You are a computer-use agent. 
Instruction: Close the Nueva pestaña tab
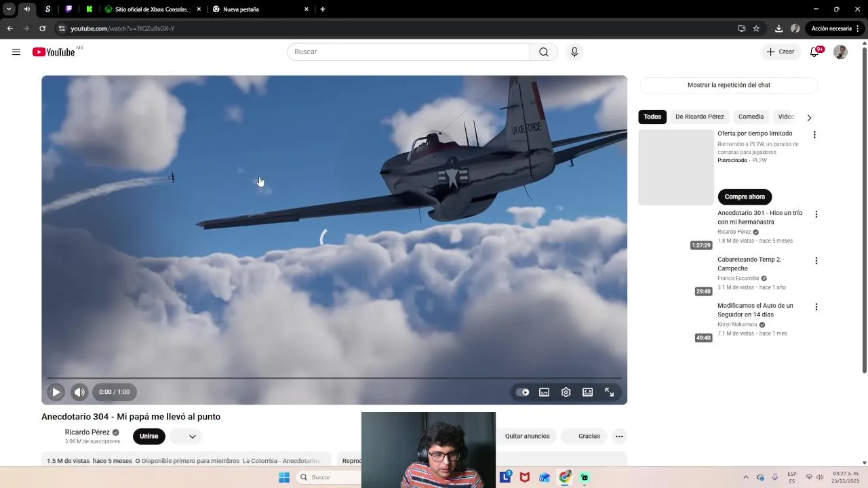tap(307, 9)
